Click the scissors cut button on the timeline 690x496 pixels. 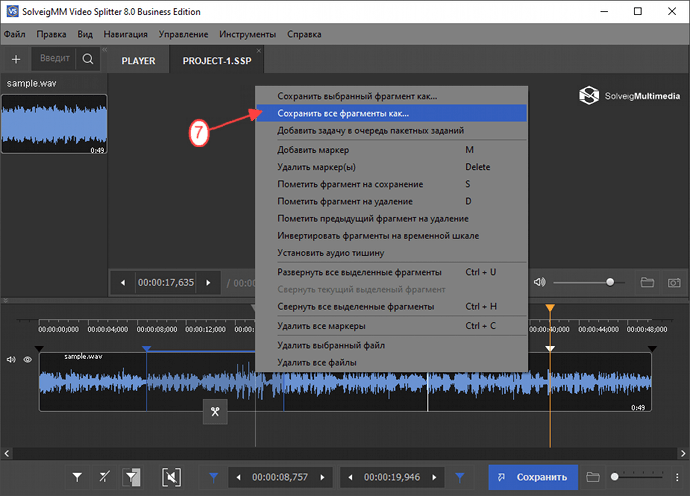(215, 411)
